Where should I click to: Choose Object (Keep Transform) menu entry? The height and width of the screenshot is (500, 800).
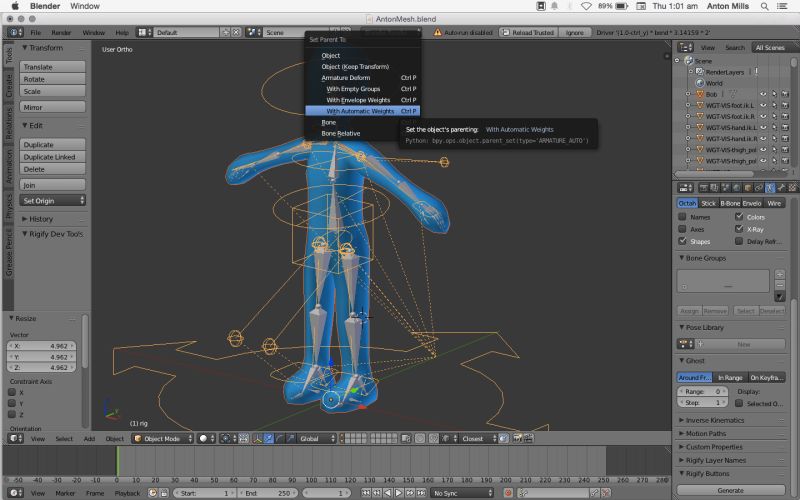coord(363,66)
